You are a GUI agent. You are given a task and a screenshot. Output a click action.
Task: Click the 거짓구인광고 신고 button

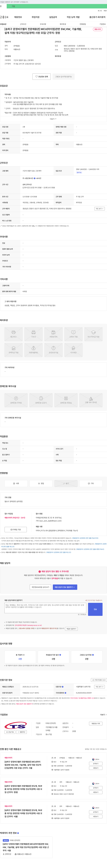[x=99, y=680]
